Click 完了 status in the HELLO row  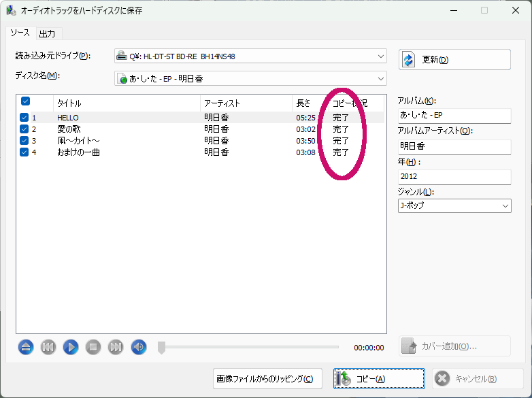(x=341, y=118)
